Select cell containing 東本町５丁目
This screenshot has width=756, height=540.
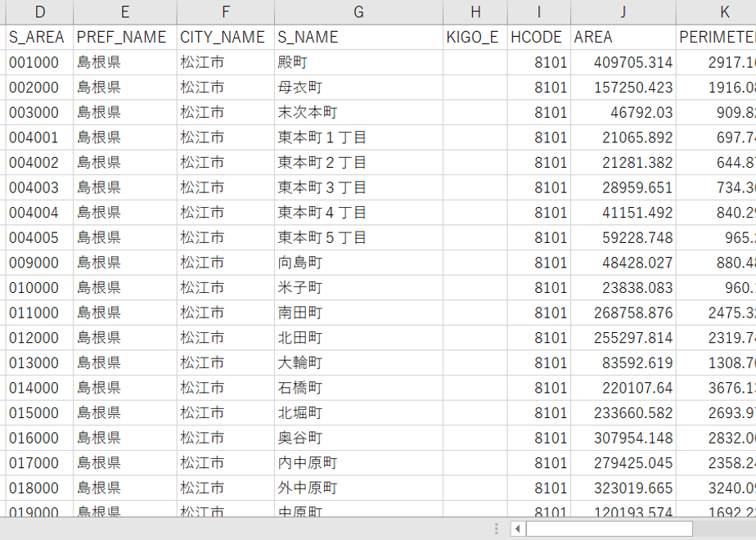358,238
